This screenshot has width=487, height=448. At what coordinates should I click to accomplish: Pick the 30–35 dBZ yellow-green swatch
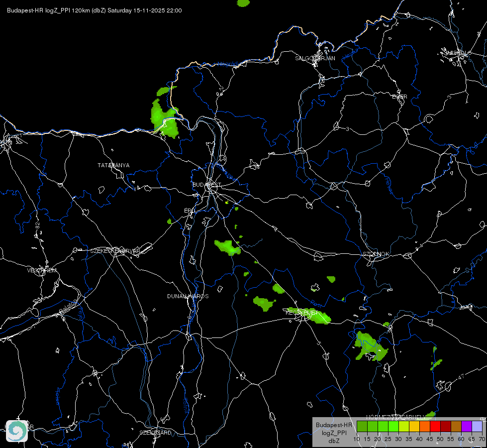pyautogui.click(x=404, y=426)
